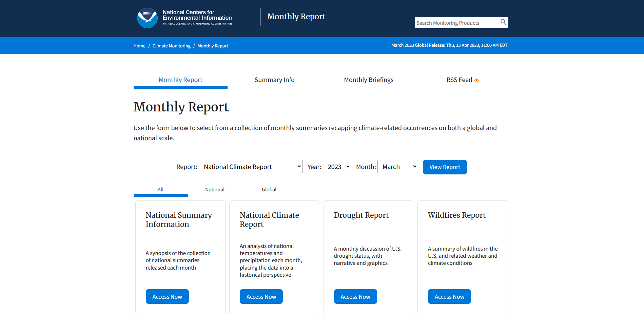Open the Month dropdown showing March
The height and width of the screenshot is (318, 644).
[x=398, y=167]
